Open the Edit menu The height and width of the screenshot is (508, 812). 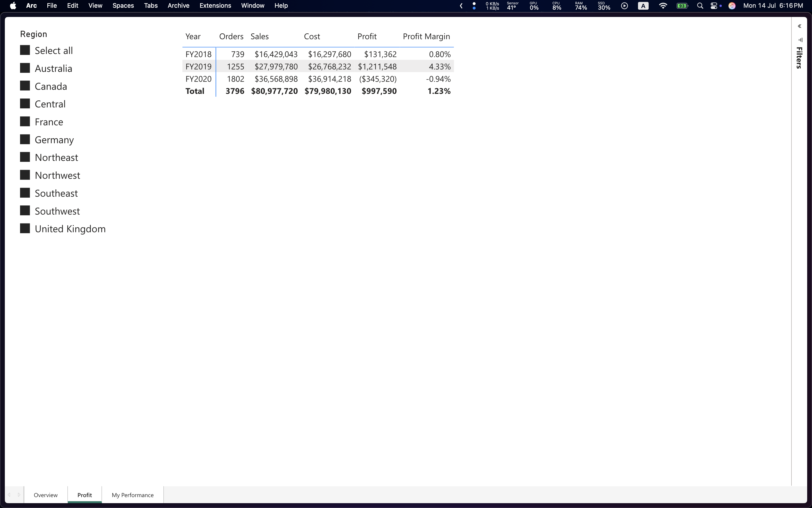click(x=72, y=6)
